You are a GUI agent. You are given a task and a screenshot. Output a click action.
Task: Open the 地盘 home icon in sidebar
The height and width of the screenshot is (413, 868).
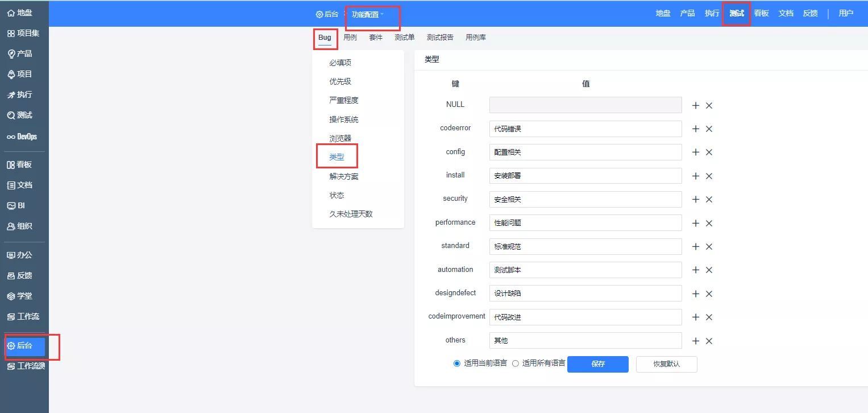pos(11,13)
